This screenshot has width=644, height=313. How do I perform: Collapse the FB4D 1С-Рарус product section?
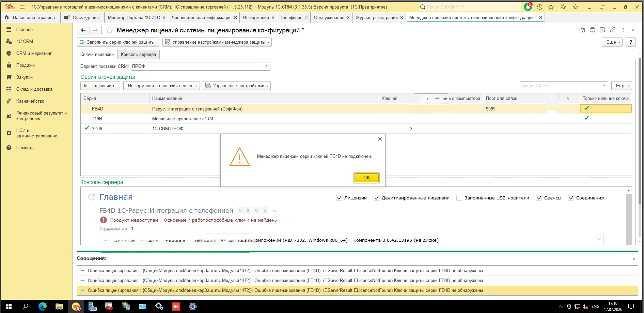273,211
